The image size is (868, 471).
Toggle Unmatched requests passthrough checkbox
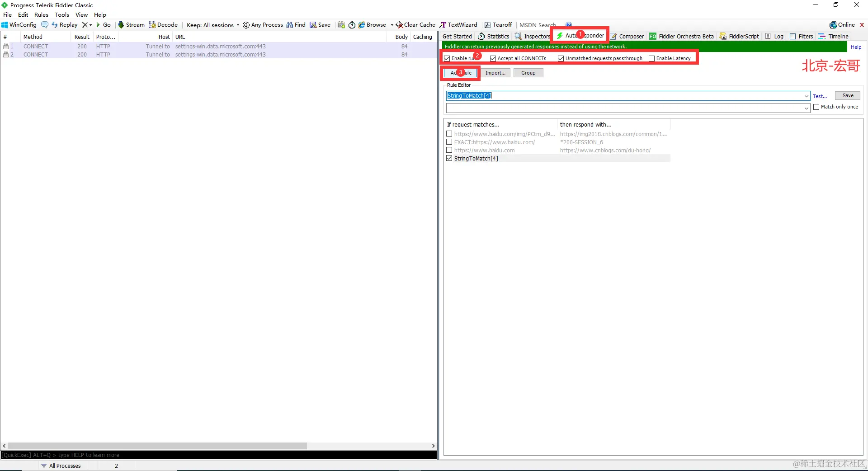(x=561, y=58)
